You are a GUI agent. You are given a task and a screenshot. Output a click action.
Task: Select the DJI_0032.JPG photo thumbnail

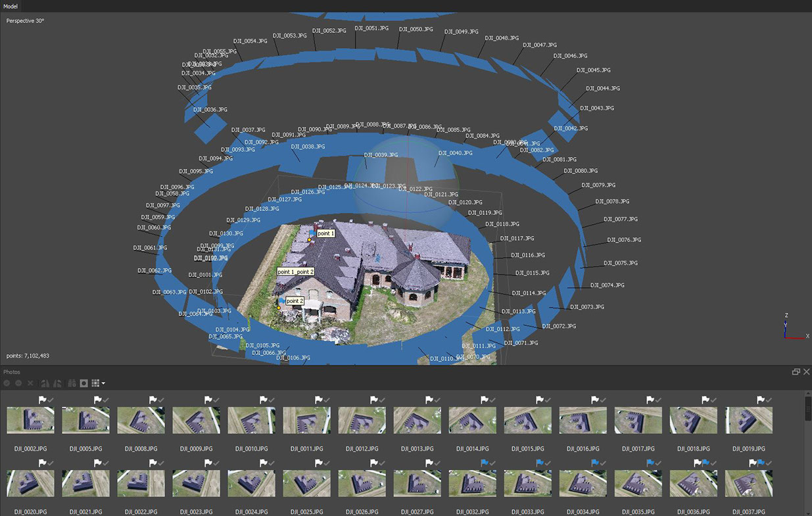point(472,483)
